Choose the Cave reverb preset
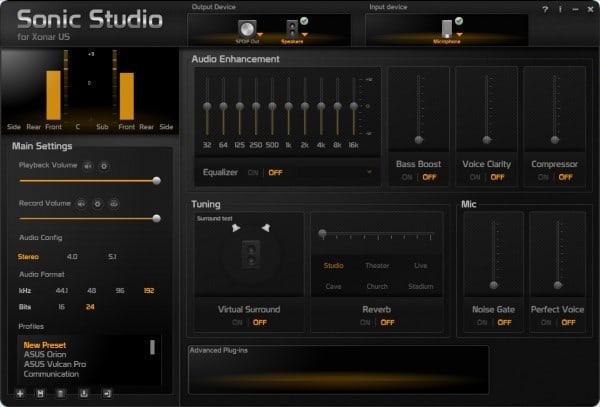Image resolution: width=600 pixels, height=407 pixels. [333, 287]
